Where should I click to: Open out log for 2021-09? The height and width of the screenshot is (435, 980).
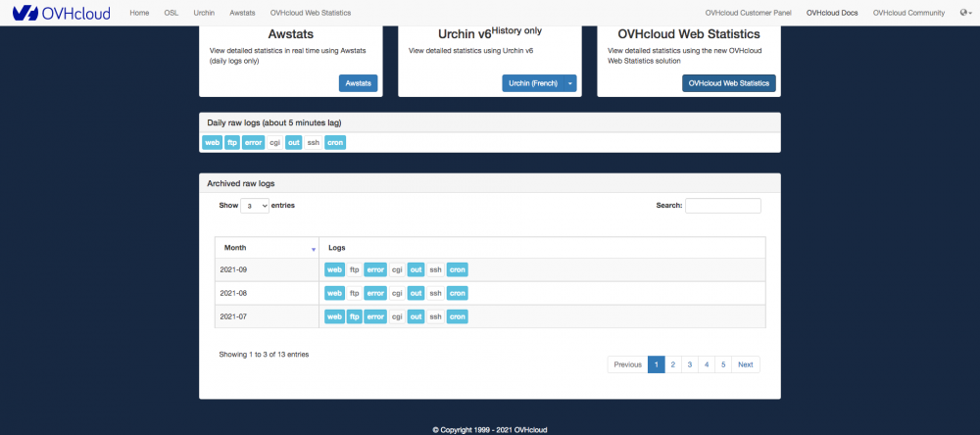coord(416,270)
